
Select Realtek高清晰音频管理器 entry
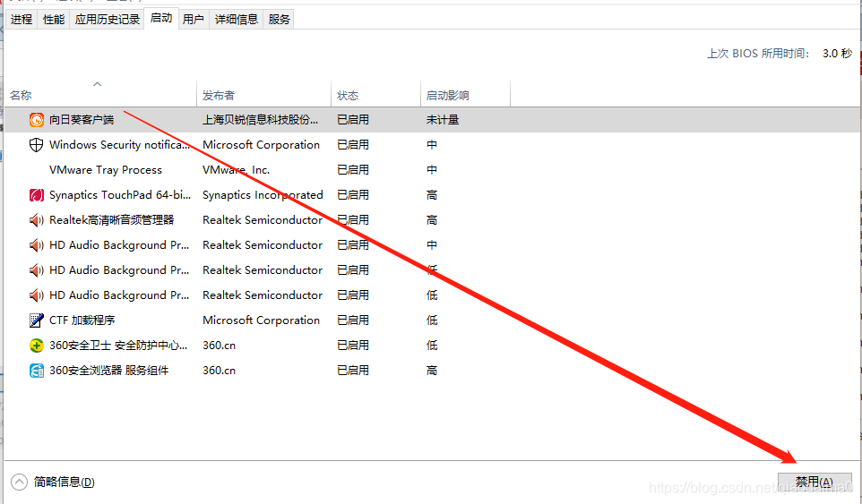432,220
